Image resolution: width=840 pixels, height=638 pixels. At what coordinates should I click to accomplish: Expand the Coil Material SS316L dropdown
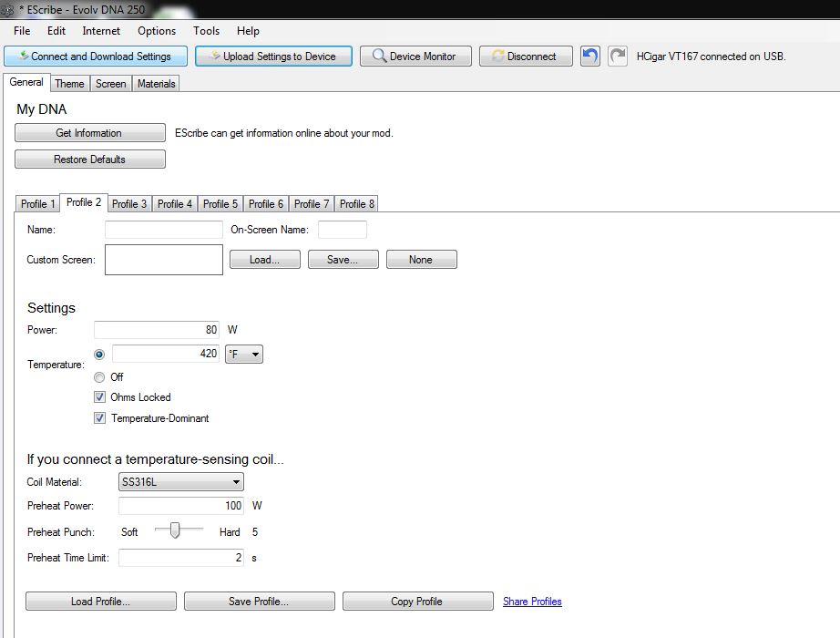(180, 482)
